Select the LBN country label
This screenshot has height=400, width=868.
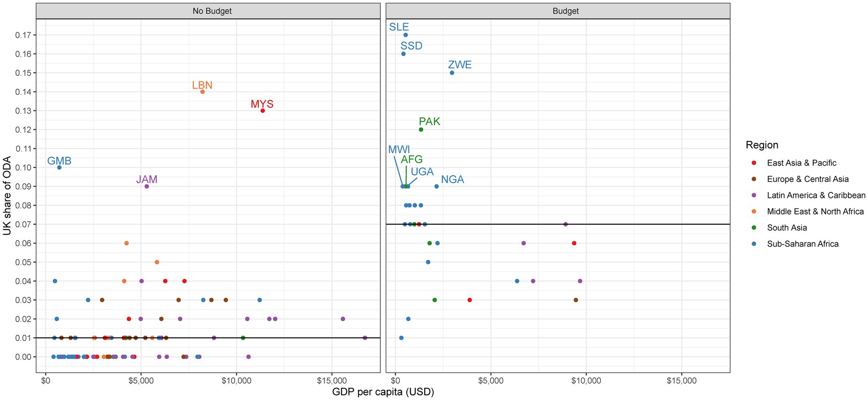coord(202,85)
